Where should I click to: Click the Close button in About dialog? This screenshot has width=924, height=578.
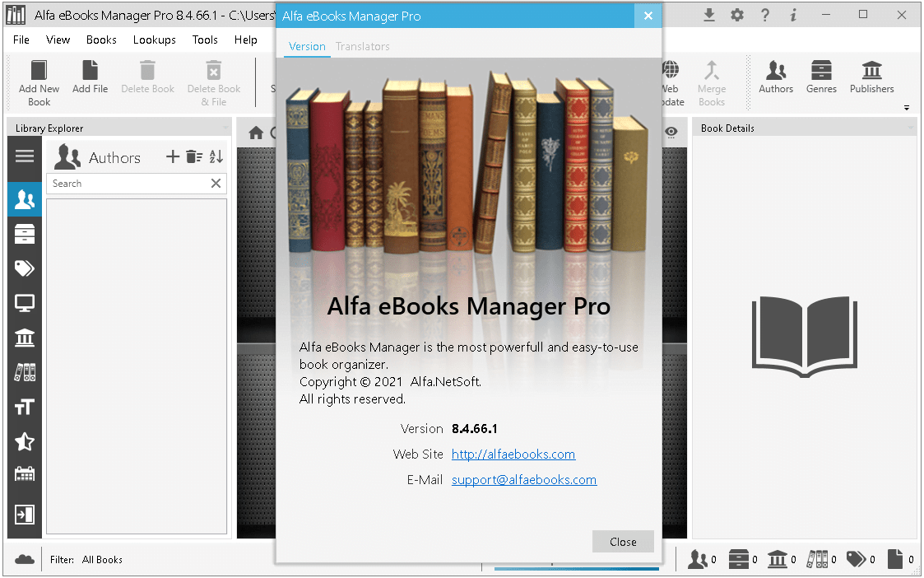(623, 542)
